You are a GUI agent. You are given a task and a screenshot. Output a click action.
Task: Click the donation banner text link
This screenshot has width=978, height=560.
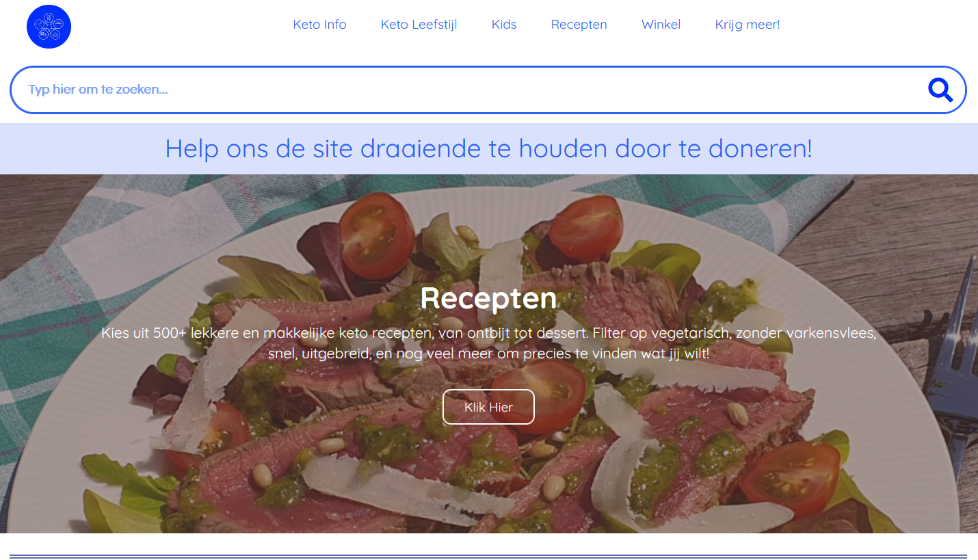489,148
